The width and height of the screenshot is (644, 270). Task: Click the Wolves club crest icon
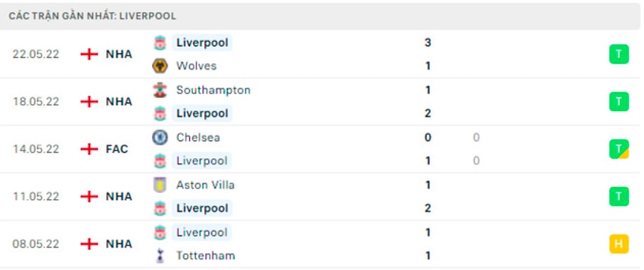[x=160, y=66]
